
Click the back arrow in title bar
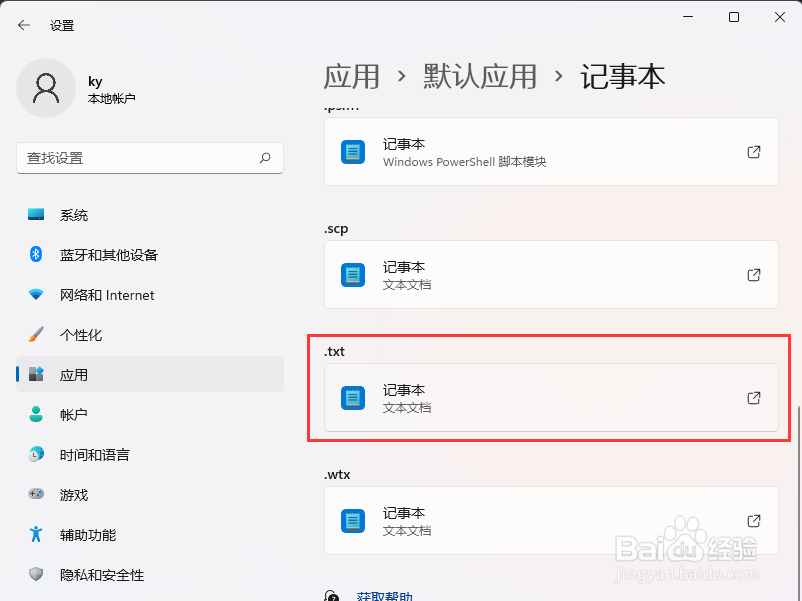click(x=24, y=25)
